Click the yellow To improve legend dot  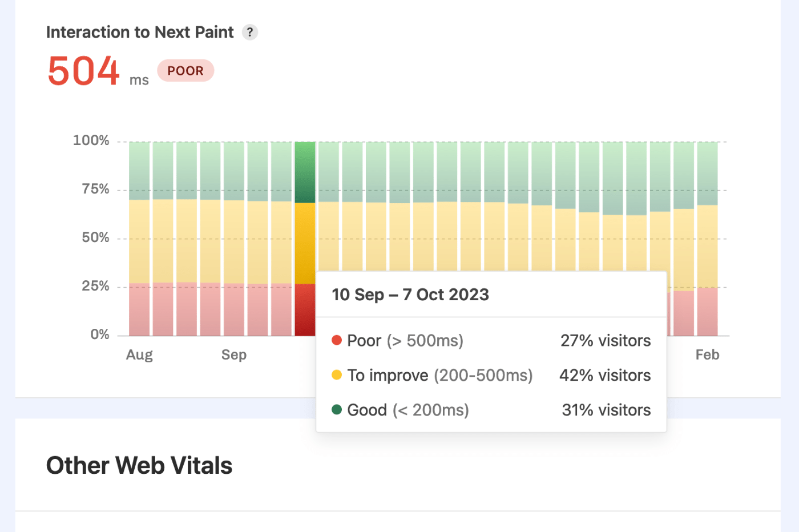336,374
